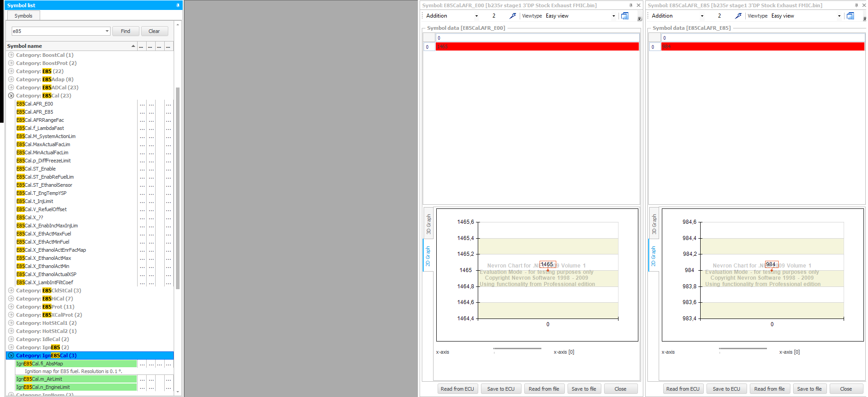Expand Category: E85Prot (11)
Viewport: 868px width, 397px height.
coord(11,307)
